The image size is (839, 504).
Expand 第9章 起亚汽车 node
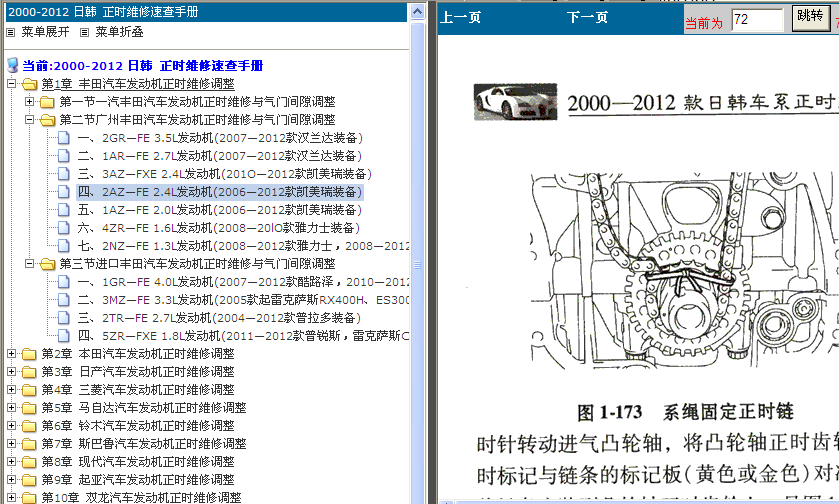point(11,479)
